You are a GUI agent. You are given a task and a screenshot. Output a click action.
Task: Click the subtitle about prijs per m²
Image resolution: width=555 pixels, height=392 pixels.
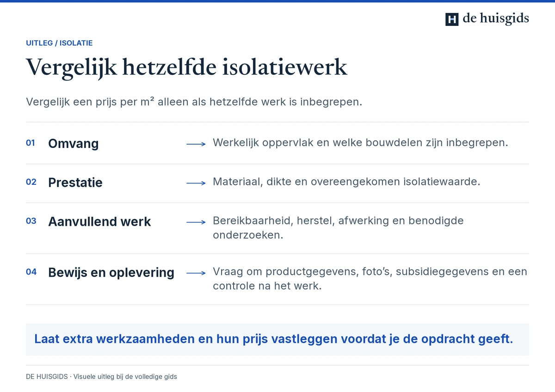[x=194, y=102]
